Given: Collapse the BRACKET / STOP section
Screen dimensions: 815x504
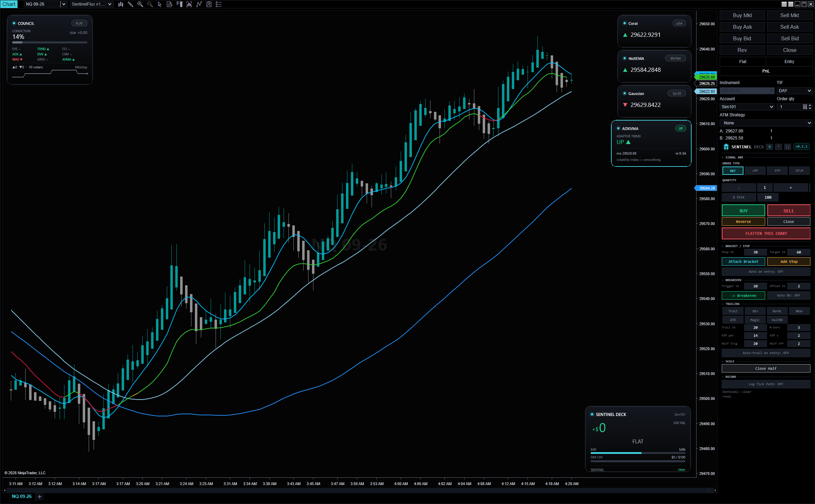Looking at the screenshot, I should 736,246.
